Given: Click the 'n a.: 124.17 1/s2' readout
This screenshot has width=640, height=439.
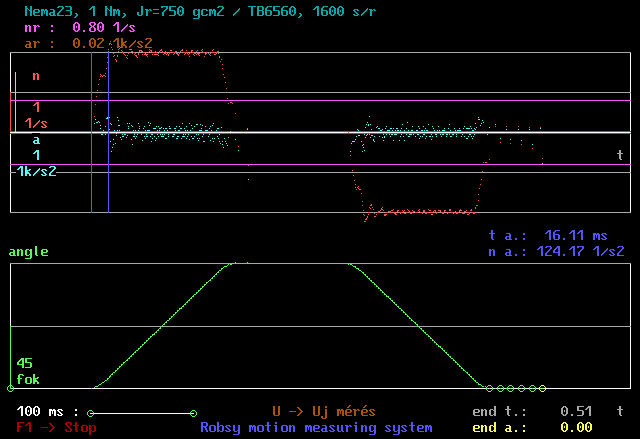Looking at the screenshot, I should pyautogui.click(x=556, y=251).
